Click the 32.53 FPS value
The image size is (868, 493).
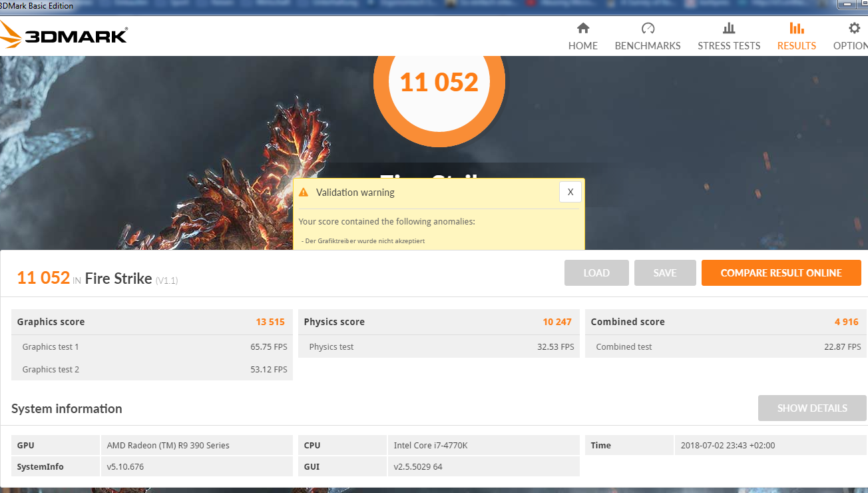pyautogui.click(x=556, y=347)
